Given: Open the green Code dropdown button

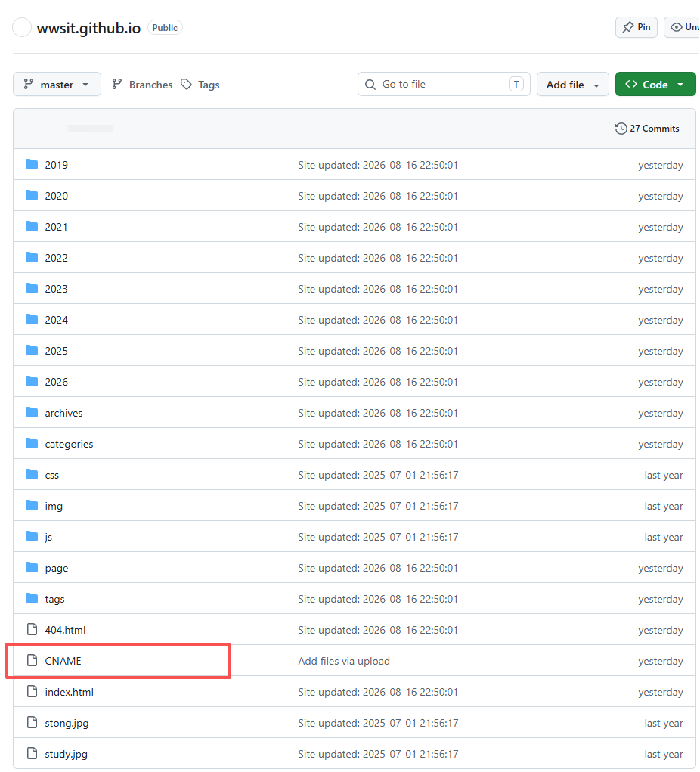Looking at the screenshot, I should coord(655,84).
